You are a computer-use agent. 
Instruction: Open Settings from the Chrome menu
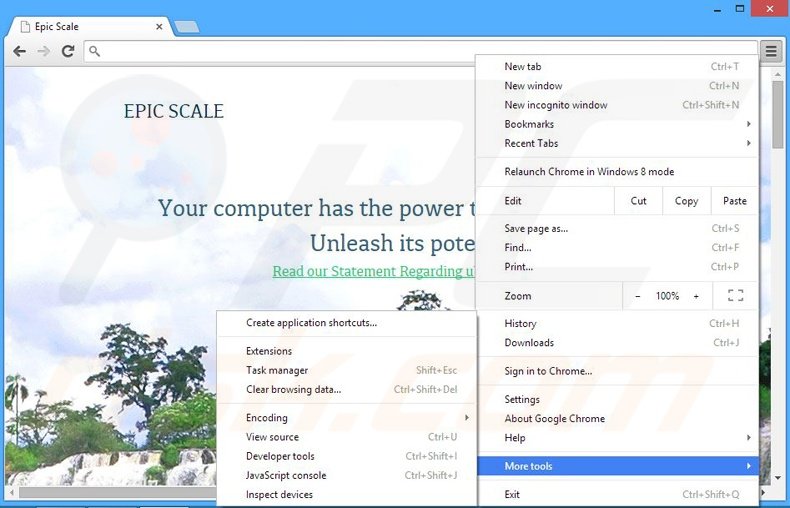point(617,399)
